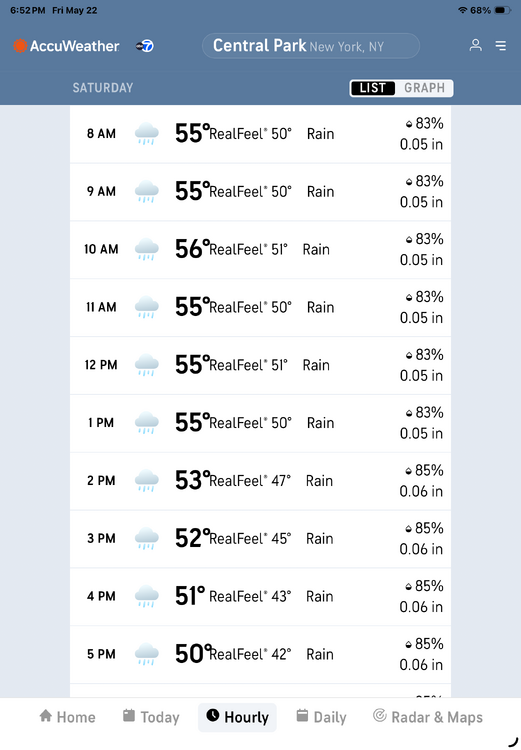Open the Central Park location search field
The image size is (521, 750).
[311, 46]
